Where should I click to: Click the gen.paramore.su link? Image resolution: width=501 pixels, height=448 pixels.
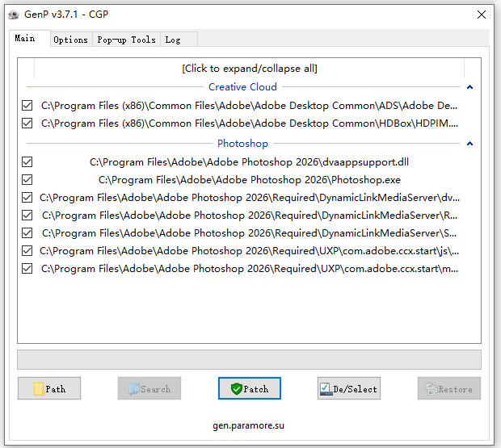click(x=249, y=425)
